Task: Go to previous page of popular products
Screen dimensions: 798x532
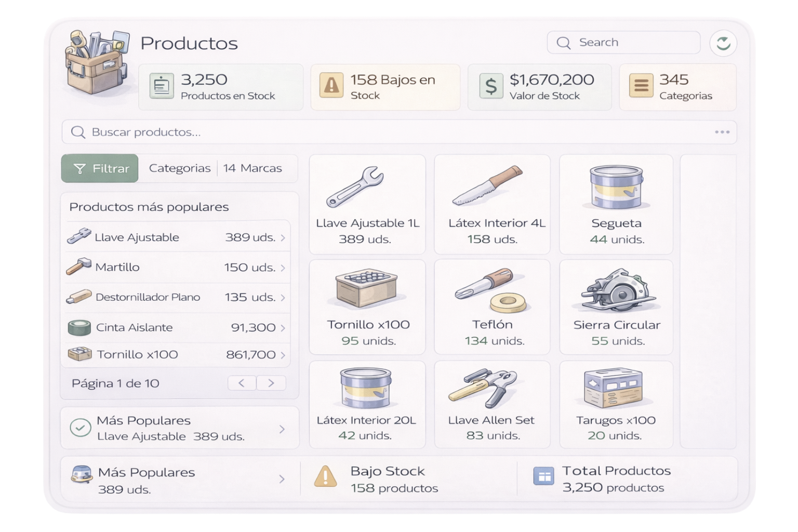Action: point(242,383)
